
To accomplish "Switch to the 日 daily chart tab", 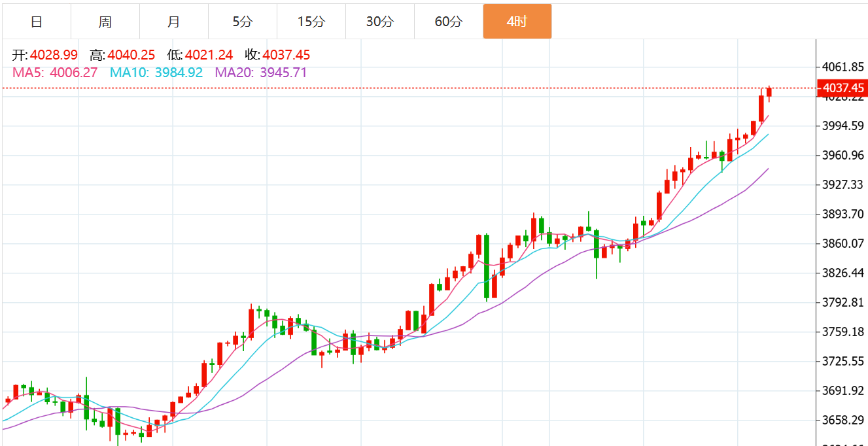I will 37,22.
